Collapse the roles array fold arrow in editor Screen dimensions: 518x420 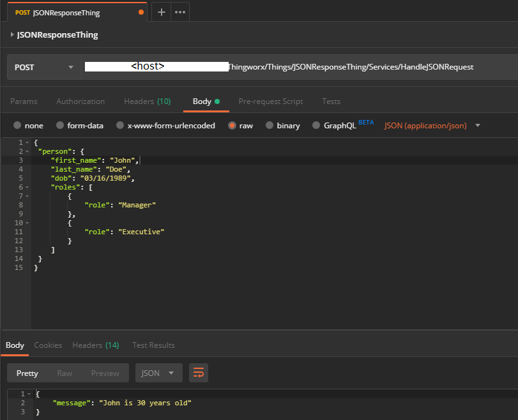27,188
